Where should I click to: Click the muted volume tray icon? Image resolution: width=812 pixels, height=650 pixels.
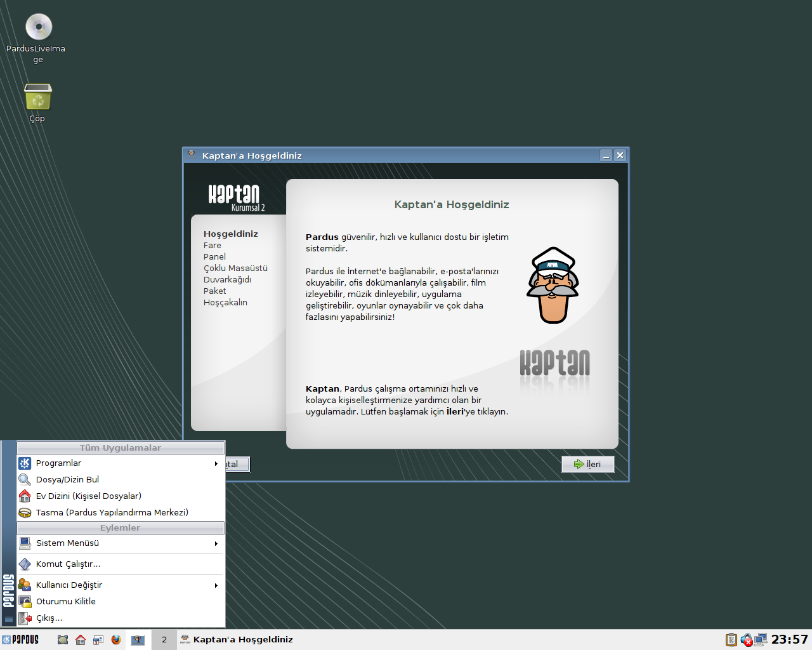(x=747, y=640)
